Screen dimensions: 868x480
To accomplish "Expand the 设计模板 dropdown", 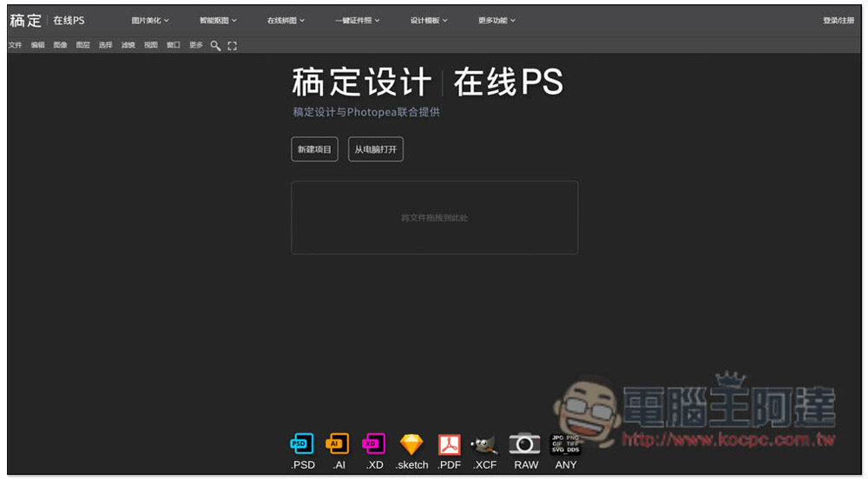I will click(x=429, y=21).
